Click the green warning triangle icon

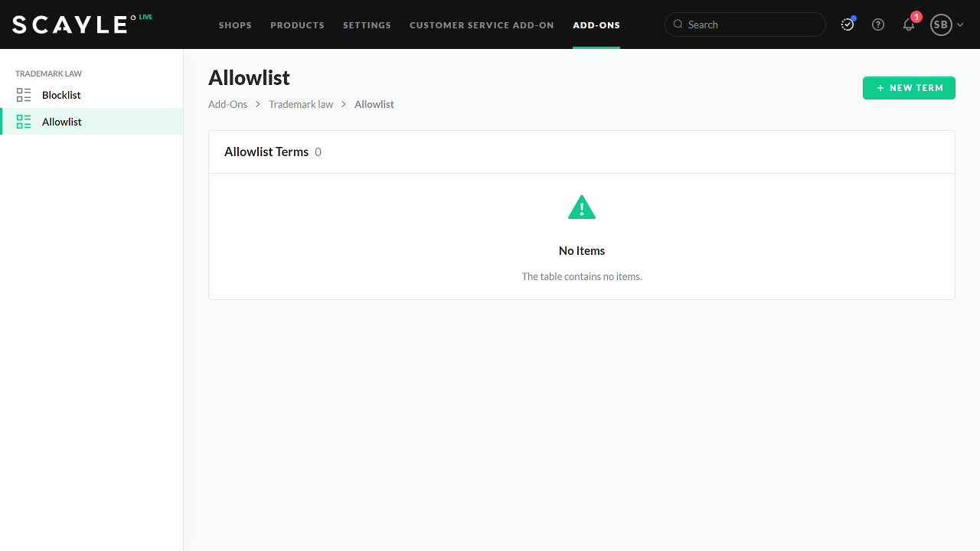582,207
